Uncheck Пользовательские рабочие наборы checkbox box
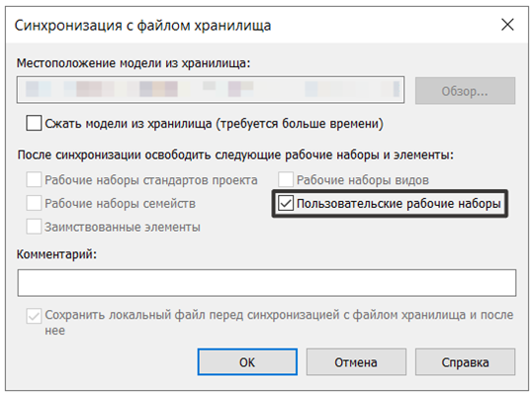 [286, 203]
